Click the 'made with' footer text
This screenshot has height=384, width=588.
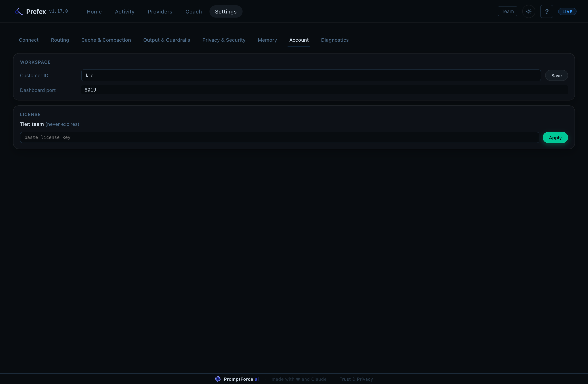(283, 379)
